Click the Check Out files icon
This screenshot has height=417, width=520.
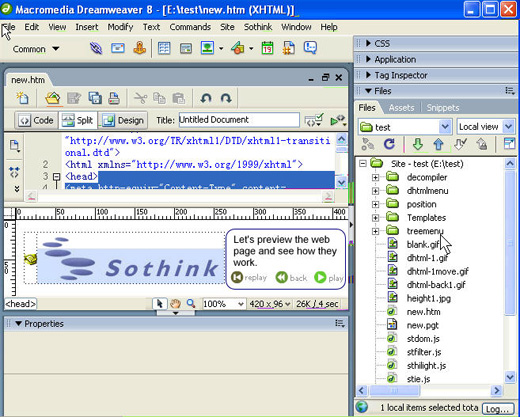point(460,144)
